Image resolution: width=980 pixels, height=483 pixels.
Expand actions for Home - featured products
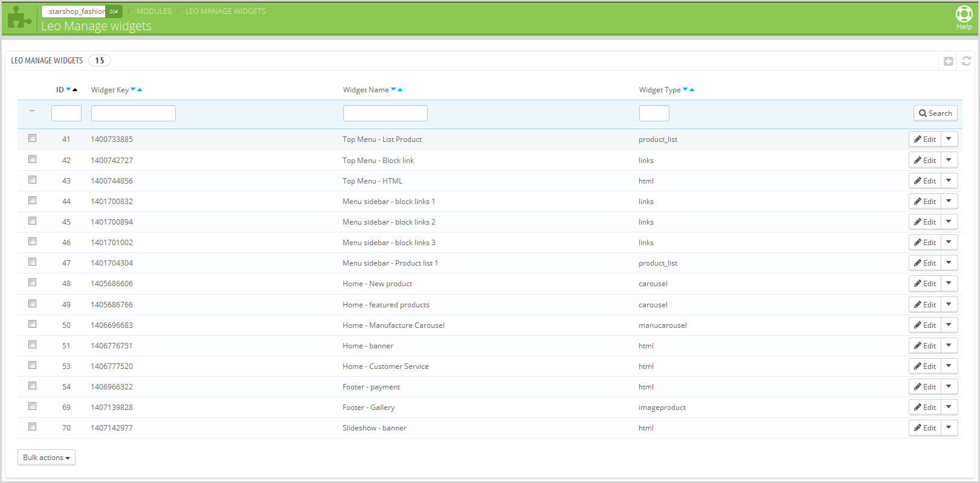pos(949,304)
